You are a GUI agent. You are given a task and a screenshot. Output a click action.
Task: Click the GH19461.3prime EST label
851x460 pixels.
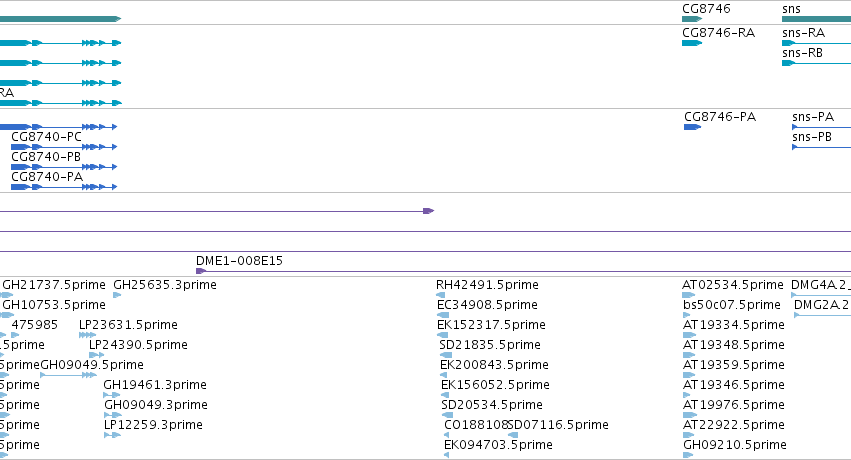(155, 385)
